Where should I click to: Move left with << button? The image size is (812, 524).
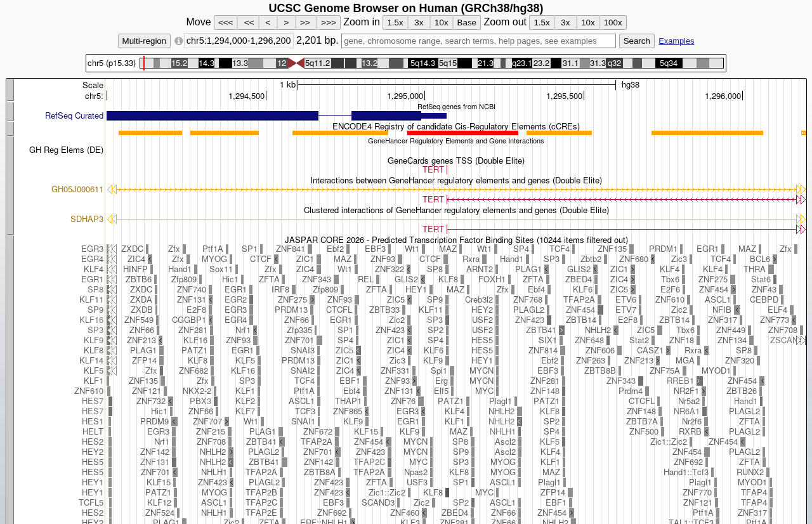(249, 23)
